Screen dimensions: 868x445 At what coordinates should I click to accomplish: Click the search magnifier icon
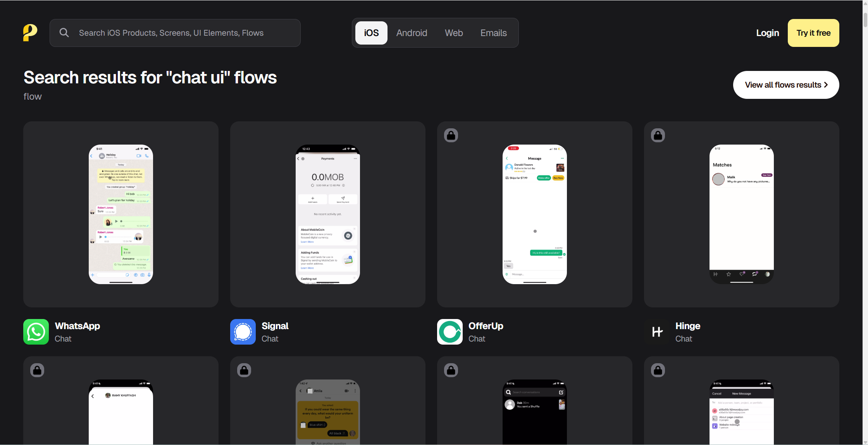click(x=64, y=33)
